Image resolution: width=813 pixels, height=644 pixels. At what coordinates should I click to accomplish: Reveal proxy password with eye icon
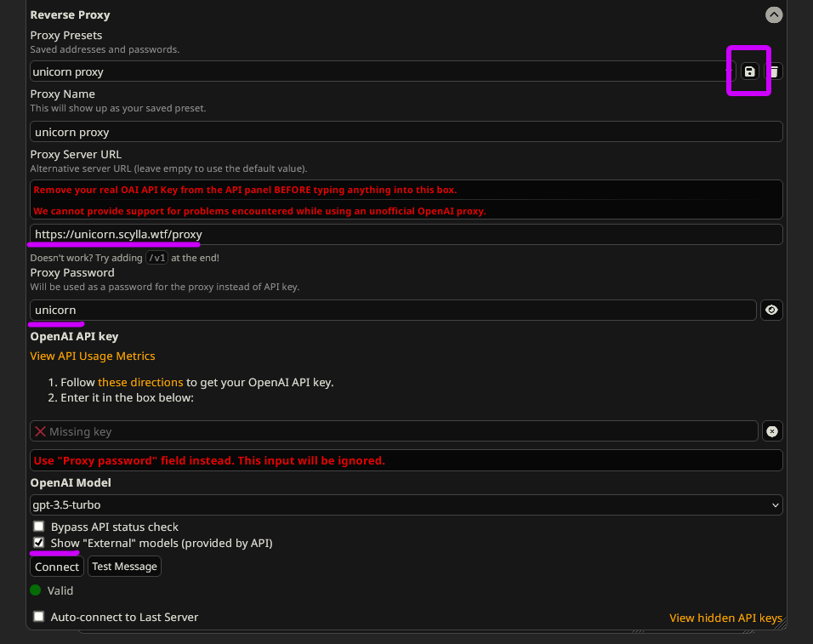tap(771, 310)
